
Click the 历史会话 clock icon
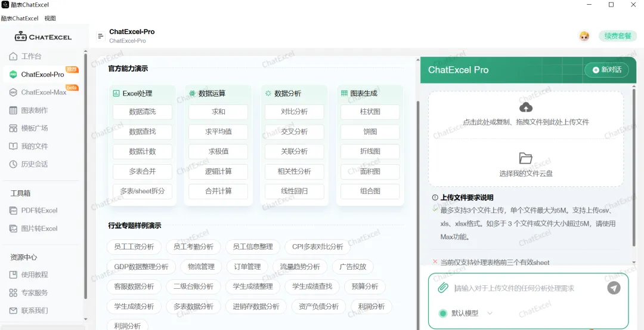pos(14,164)
